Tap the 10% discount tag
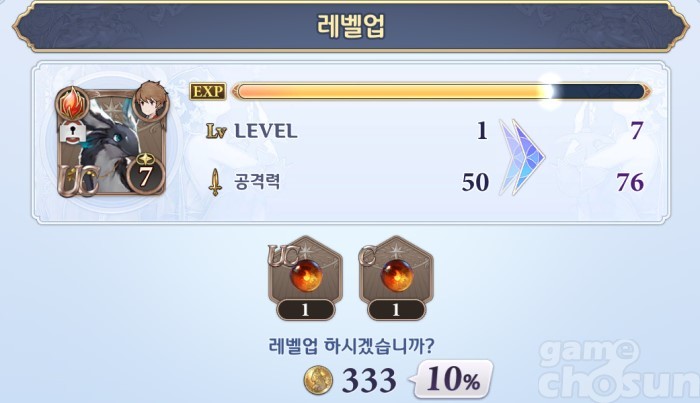 [452, 379]
